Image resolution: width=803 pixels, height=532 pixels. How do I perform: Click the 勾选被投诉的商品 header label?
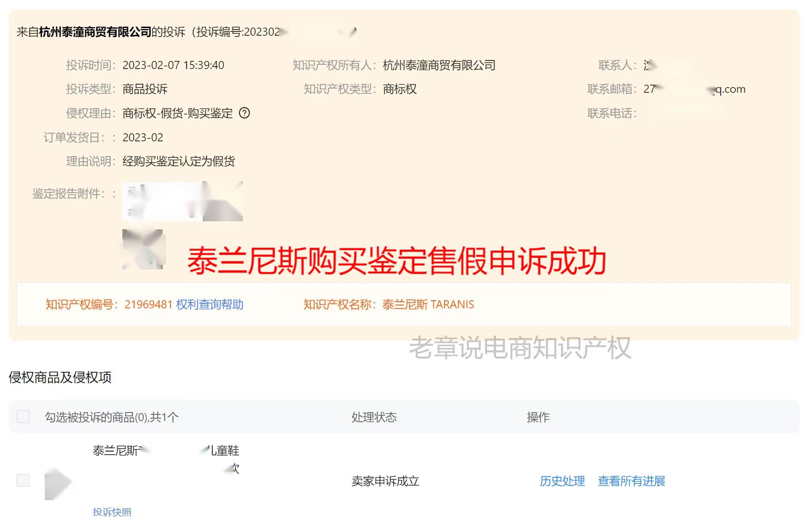[x=111, y=417]
